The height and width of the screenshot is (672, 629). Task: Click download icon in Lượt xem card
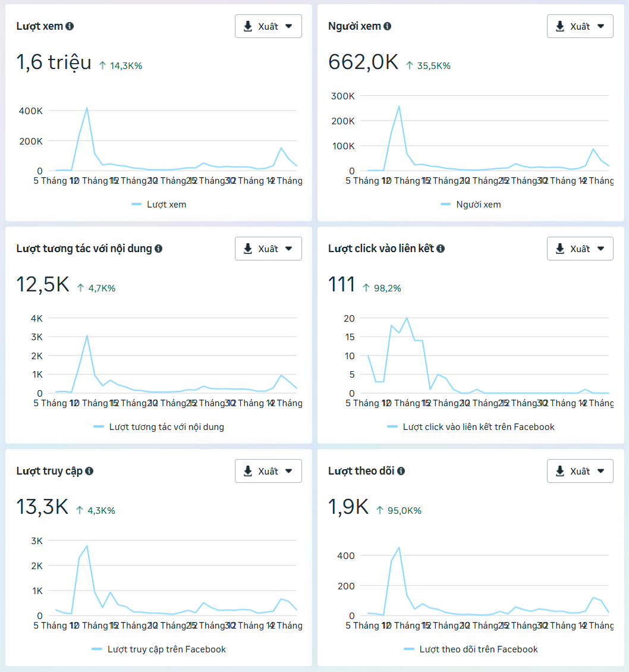[248, 26]
